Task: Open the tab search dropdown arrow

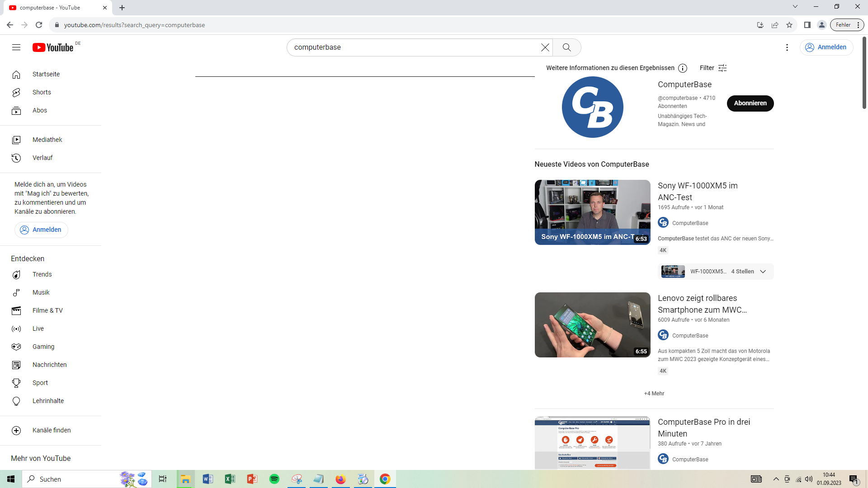Action: tap(795, 7)
